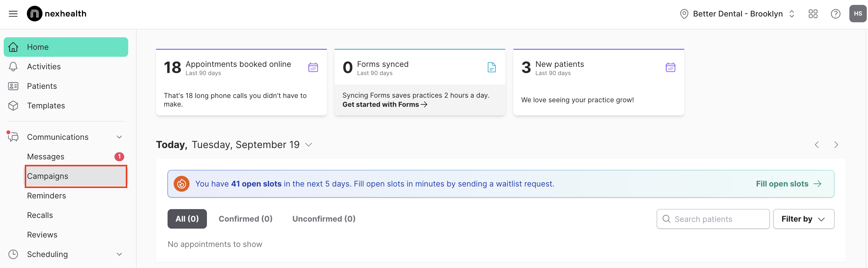Open the hamburger menu icon
This screenshot has width=868, height=268.
click(x=13, y=14)
